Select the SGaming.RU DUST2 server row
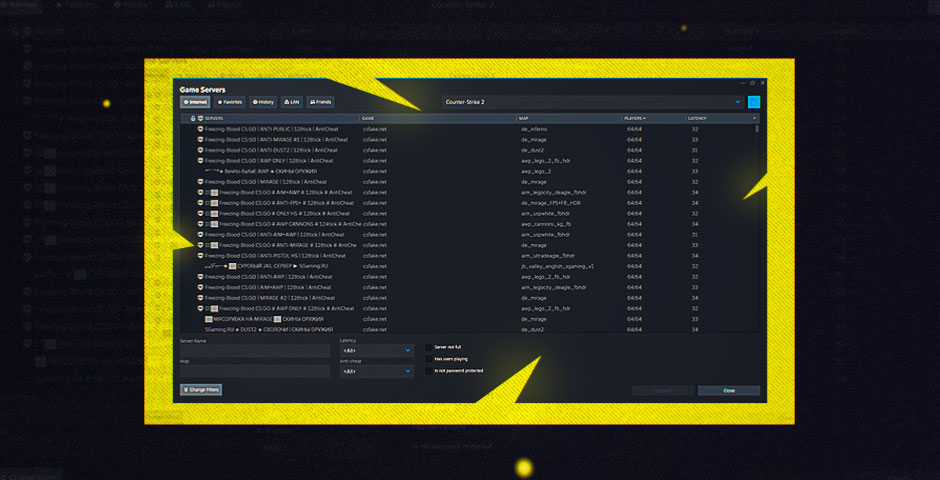The image size is (940, 480). (469, 330)
